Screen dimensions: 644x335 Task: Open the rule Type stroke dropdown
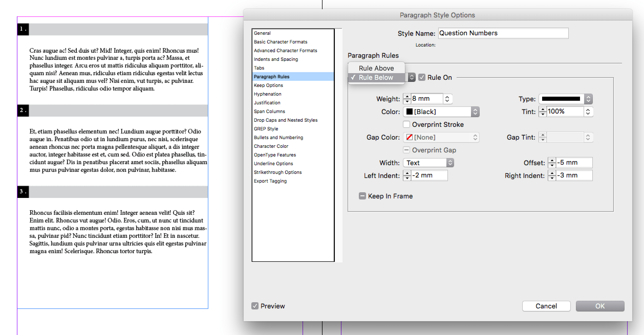tap(565, 99)
